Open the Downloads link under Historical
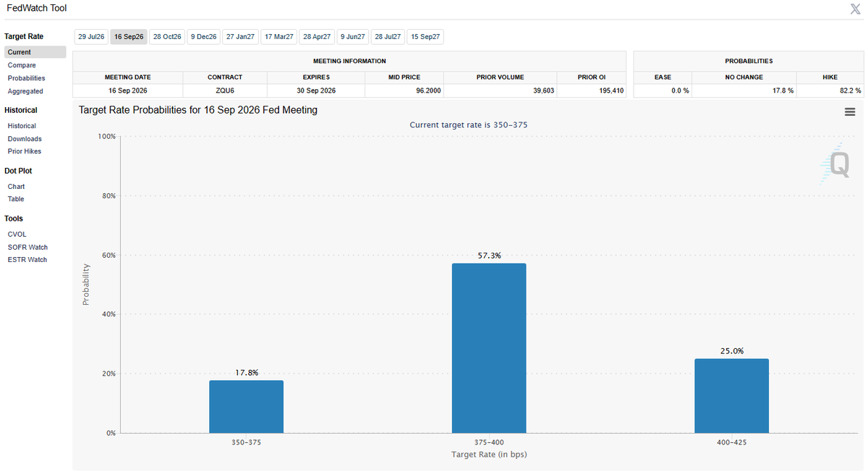868x472 pixels. [x=25, y=139]
